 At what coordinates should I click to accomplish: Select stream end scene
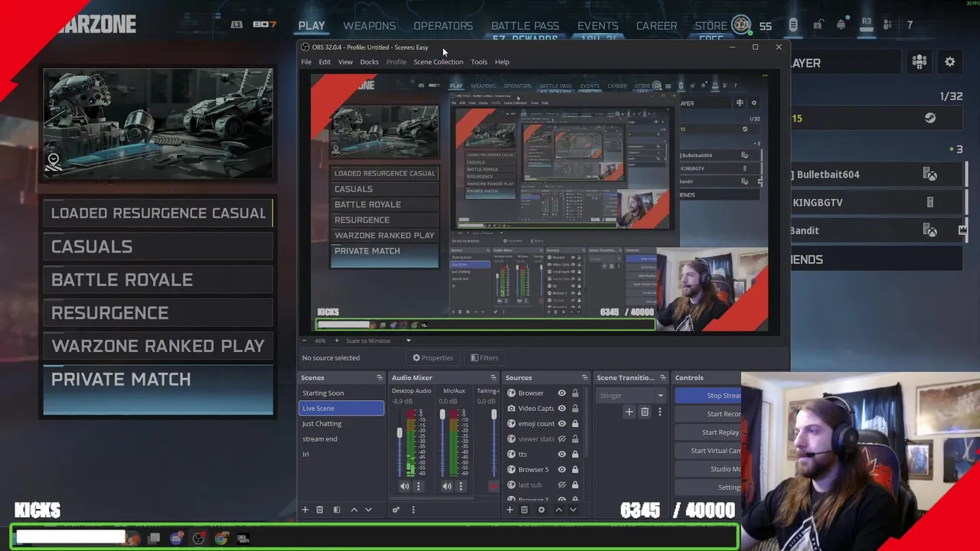tap(341, 439)
